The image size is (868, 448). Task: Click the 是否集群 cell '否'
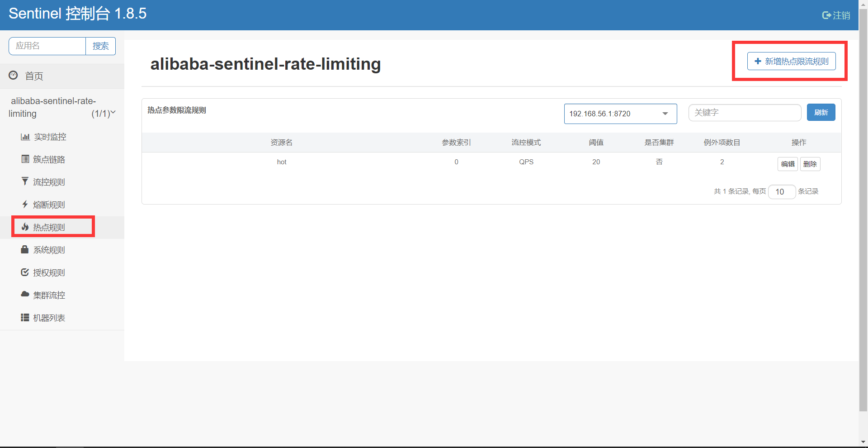[659, 162]
